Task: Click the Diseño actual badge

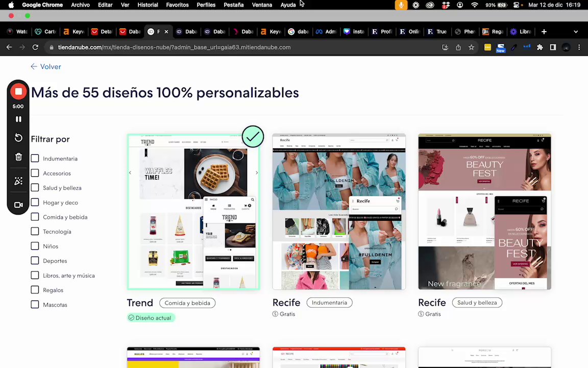Action: (x=151, y=318)
